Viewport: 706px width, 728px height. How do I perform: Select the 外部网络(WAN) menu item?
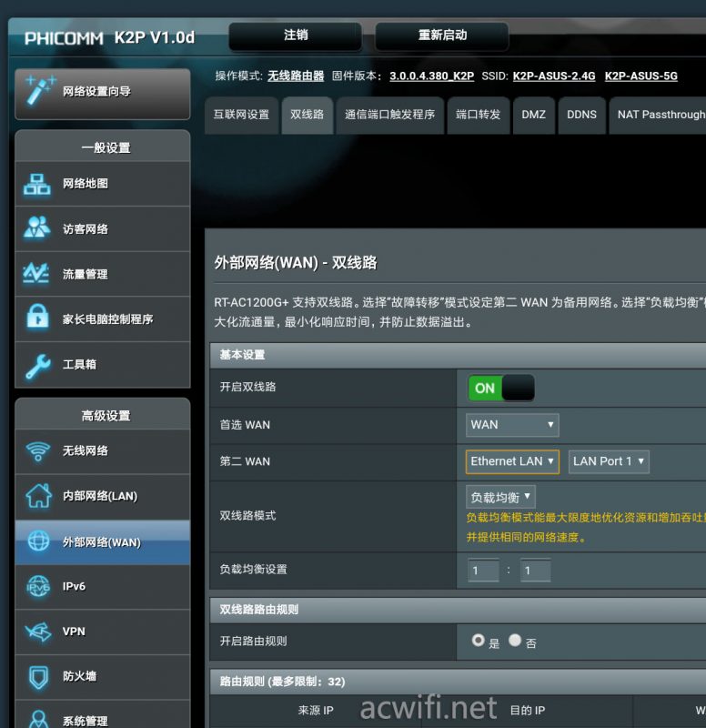[103, 541]
